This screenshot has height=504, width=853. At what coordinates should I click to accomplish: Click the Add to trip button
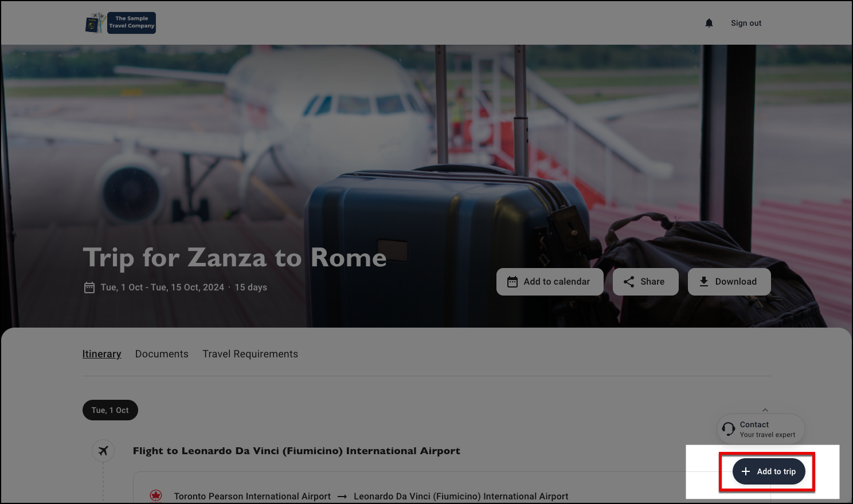coord(769,471)
